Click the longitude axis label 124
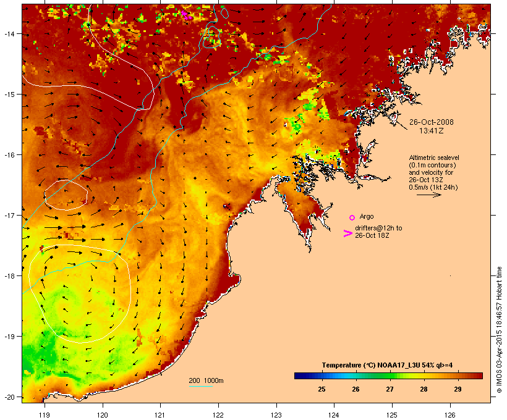Screen dimensions: 507x420 click(x=334, y=415)
